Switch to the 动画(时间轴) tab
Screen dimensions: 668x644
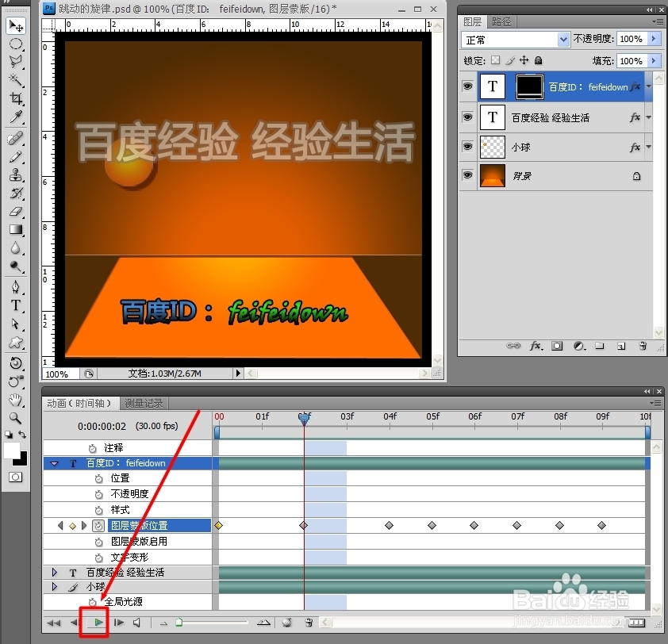pos(79,403)
